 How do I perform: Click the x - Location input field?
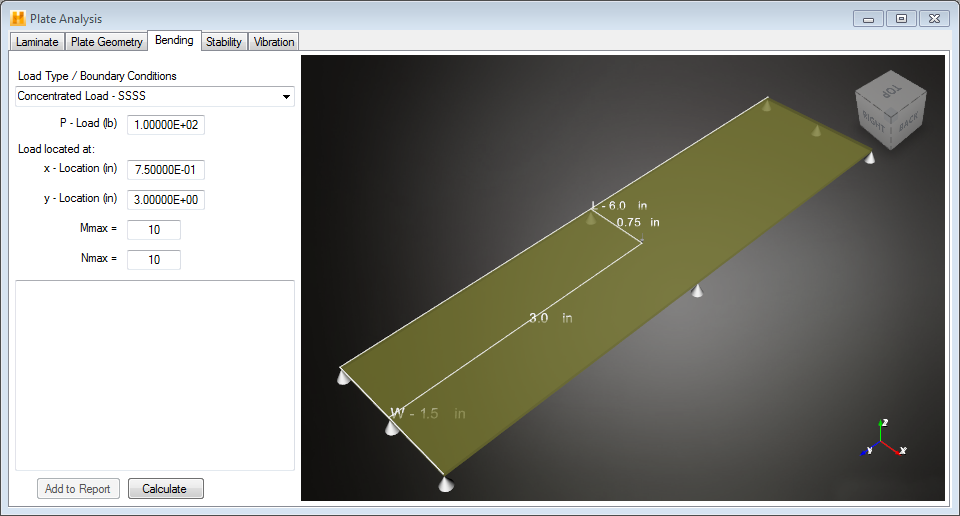point(166,170)
